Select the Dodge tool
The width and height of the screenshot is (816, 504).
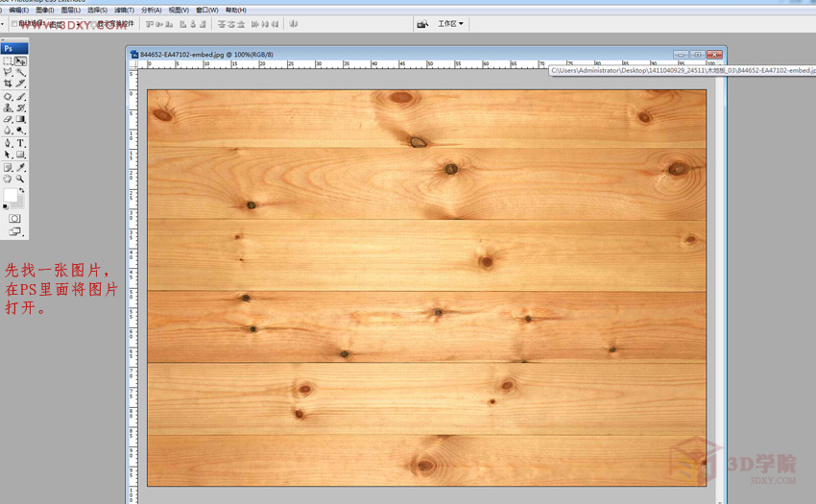pyautogui.click(x=20, y=131)
